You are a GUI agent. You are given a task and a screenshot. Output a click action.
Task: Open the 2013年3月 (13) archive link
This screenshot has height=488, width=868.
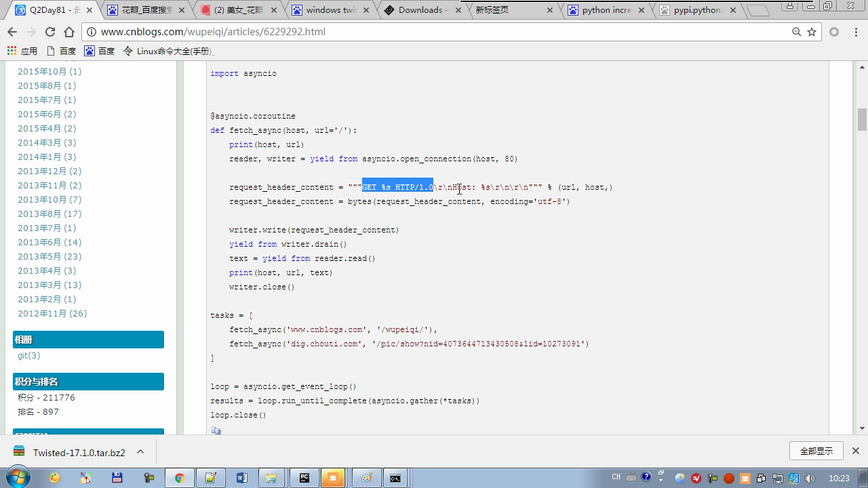(x=50, y=285)
